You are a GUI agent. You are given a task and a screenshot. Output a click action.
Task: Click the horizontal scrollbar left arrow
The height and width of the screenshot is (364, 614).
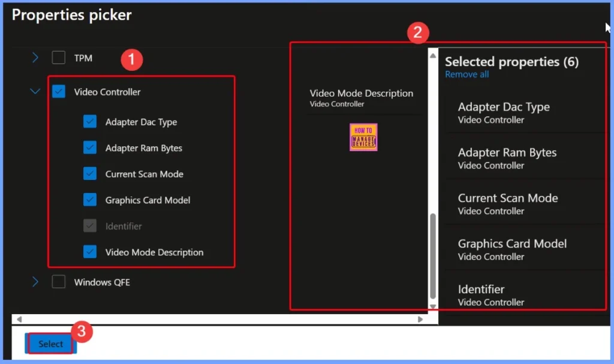point(19,320)
